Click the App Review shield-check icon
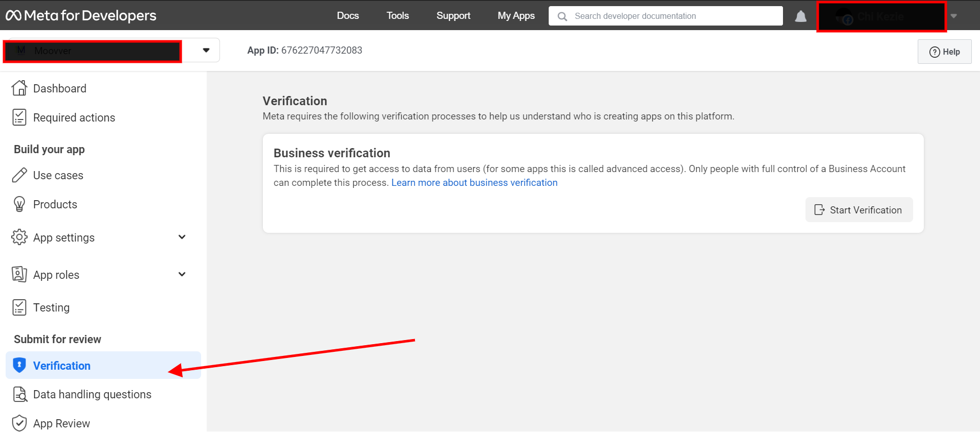The image size is (980, 432). pos(19,423)
